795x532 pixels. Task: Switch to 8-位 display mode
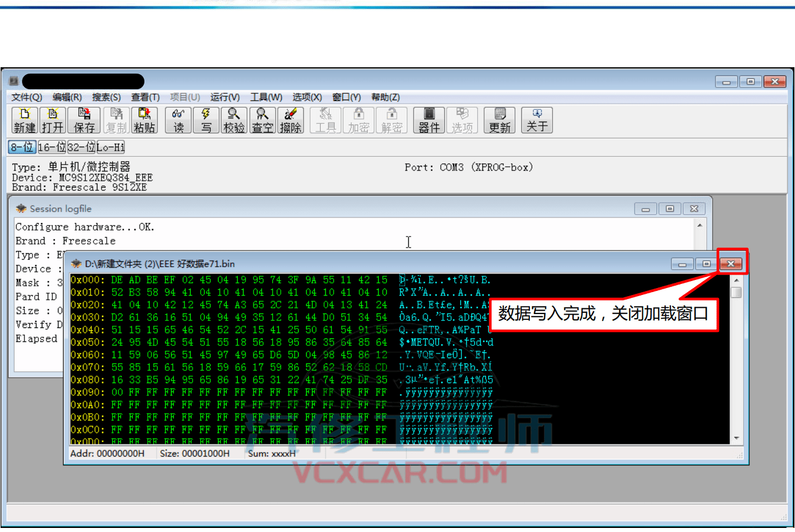tap(22, 147)
